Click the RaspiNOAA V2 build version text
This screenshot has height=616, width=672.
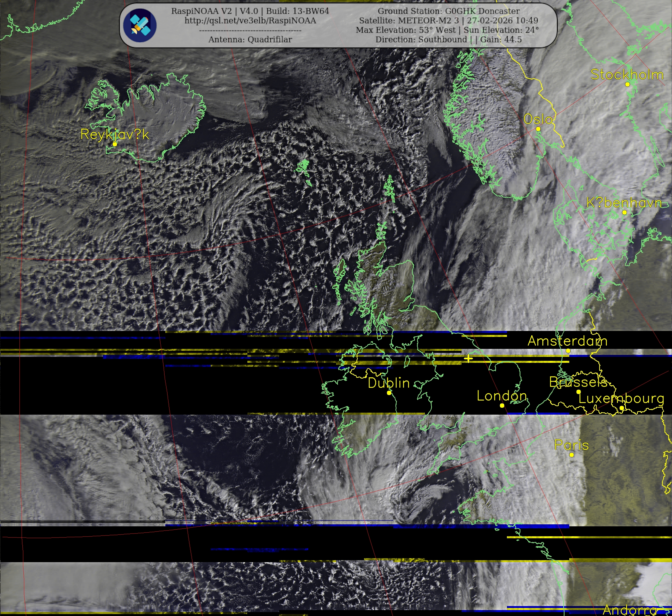point(250,11)
